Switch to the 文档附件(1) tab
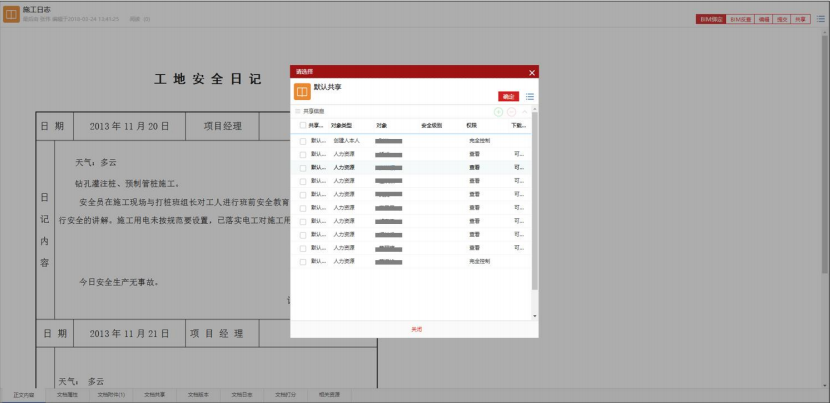This screenshot has height=403, width=831. point(111,395)
